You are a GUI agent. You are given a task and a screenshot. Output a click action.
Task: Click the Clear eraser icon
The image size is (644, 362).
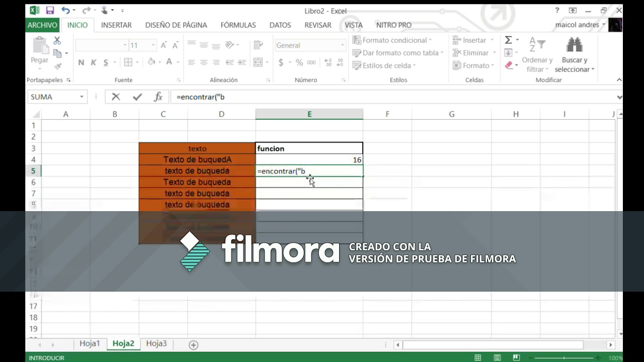pyautogui.click(x=508, y=65)
